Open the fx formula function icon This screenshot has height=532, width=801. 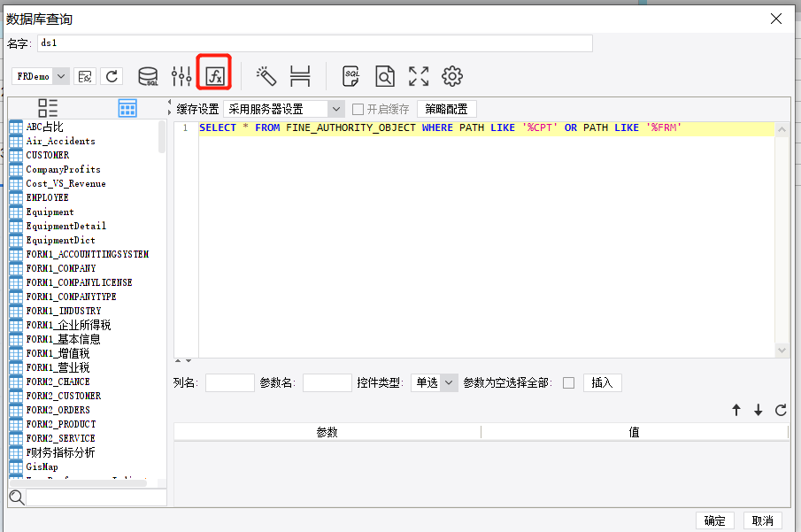click(x=214, y=77)
